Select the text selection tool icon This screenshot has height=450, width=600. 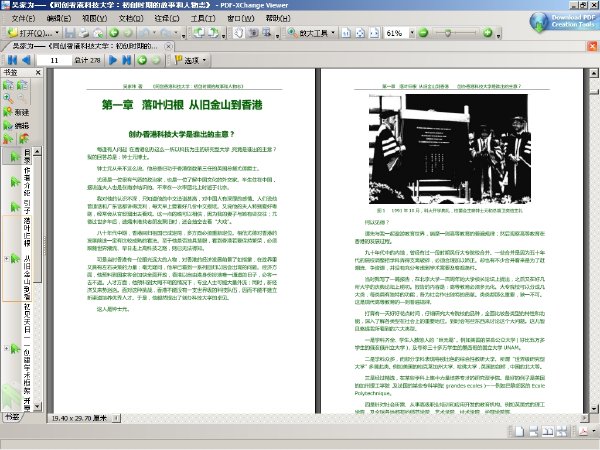point(267,33)
